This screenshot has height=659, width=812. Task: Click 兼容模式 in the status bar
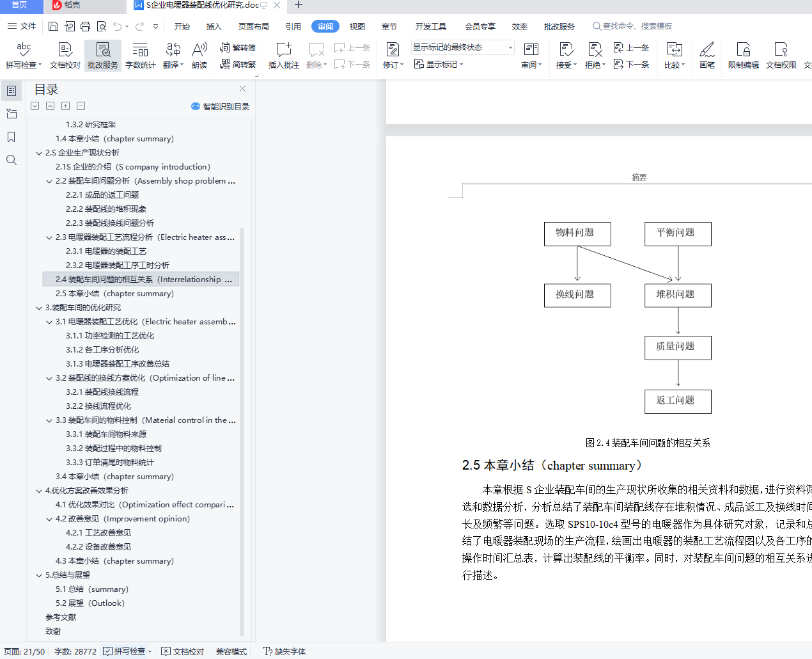pos(231,651)
